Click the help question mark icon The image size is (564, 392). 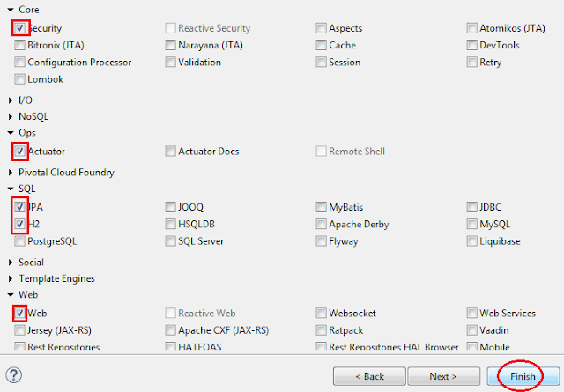point(14,374)
